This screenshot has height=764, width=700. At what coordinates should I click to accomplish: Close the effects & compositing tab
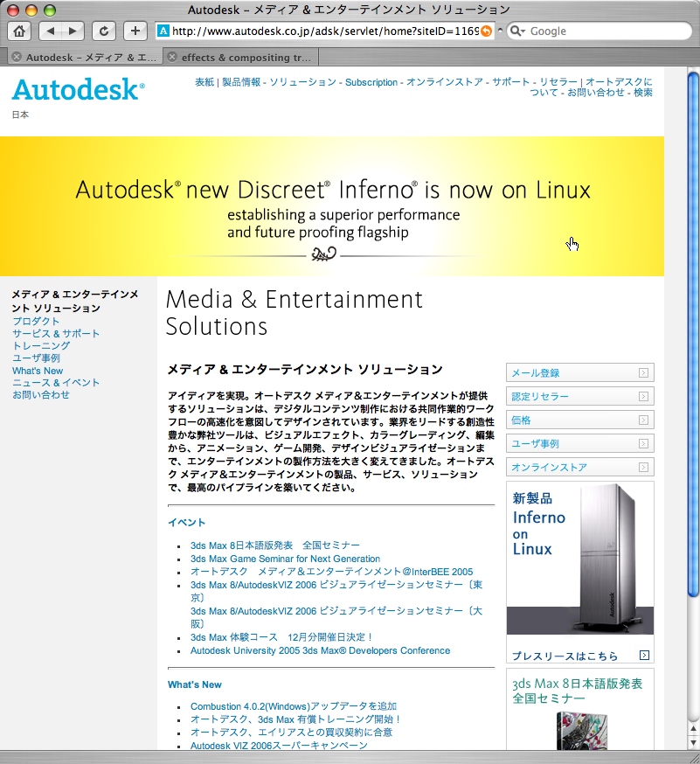click(x=172, y=57)
